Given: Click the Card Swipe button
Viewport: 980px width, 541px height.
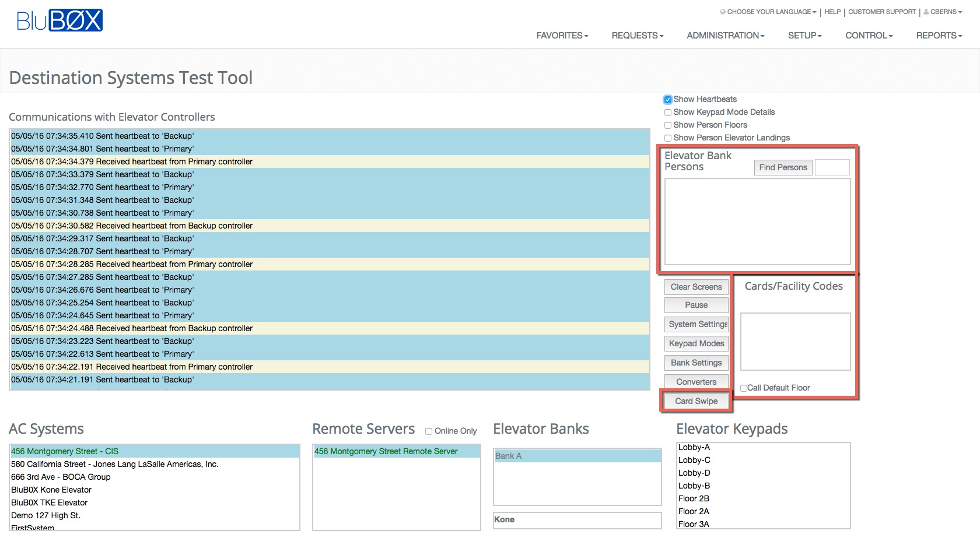Looking at the screenshot, I should pyautogui.click(x=696, y=401).
